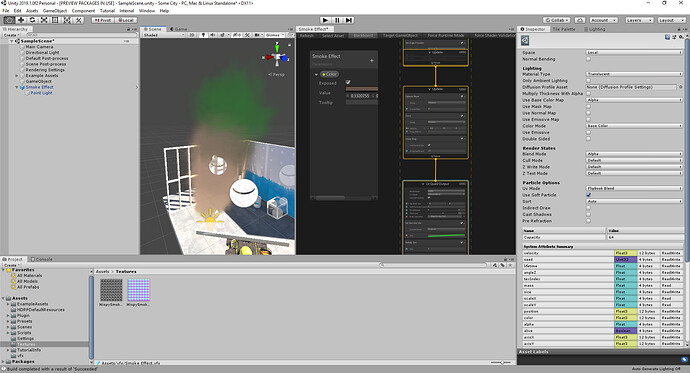The image size is (690, 373).
Task: Toggle the Normal Bending checkbox
Action: [x=588, y=59]
